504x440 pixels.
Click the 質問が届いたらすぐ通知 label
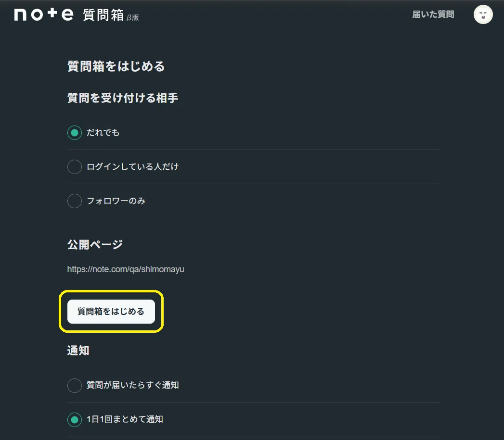[132, 385]
